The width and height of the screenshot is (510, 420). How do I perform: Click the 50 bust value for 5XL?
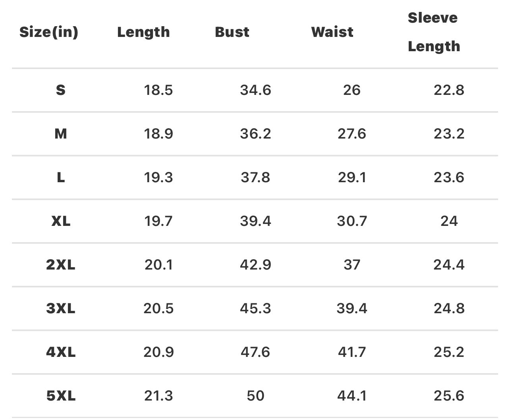click(x=255, y=396)
